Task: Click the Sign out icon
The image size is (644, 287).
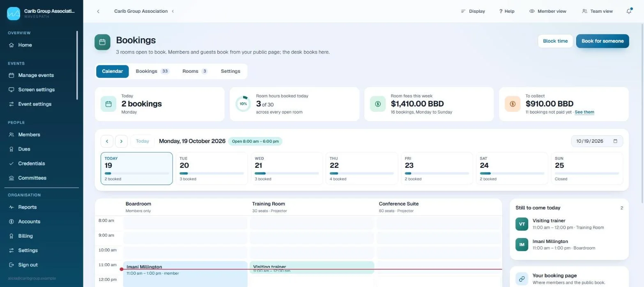Action: (x=11, y=265)
